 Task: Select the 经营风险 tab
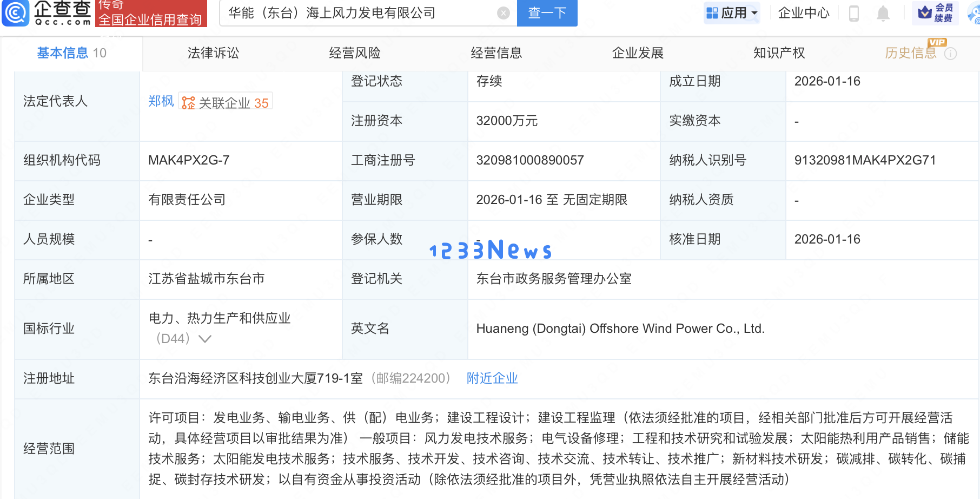[x=354, y=53]
